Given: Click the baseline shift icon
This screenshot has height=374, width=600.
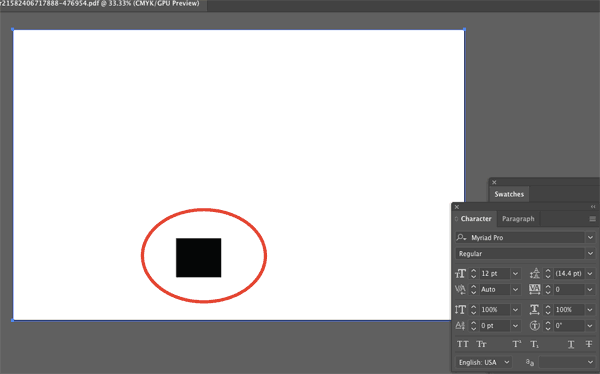Looking at the screenshot, I should click(x=460, y=326).
